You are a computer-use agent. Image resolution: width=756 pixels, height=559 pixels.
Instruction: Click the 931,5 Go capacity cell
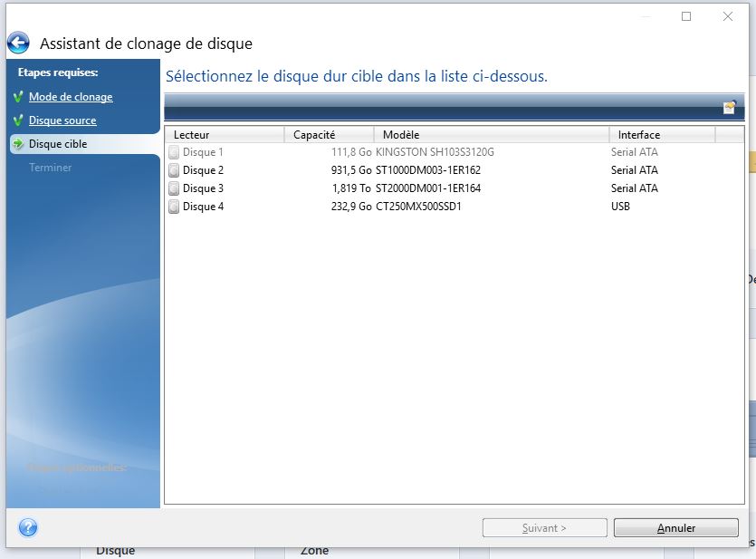pyautogui.click(x=351, y=170)
